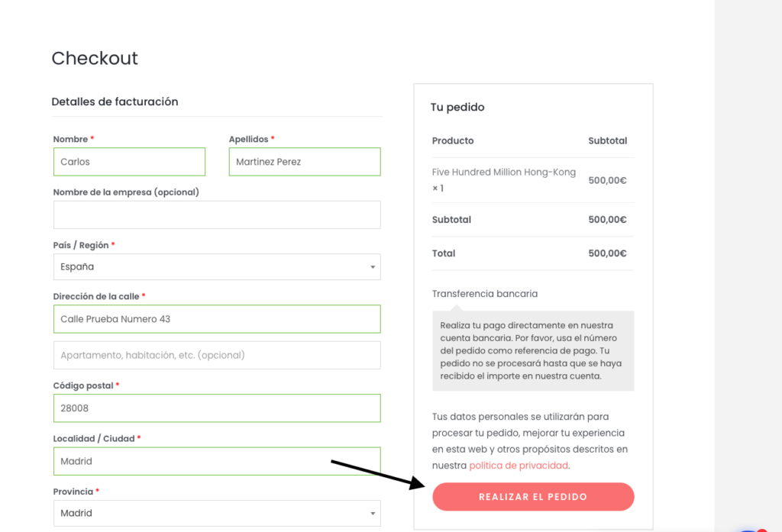Click the Código postal field with 28008

[x=217, y=408]
